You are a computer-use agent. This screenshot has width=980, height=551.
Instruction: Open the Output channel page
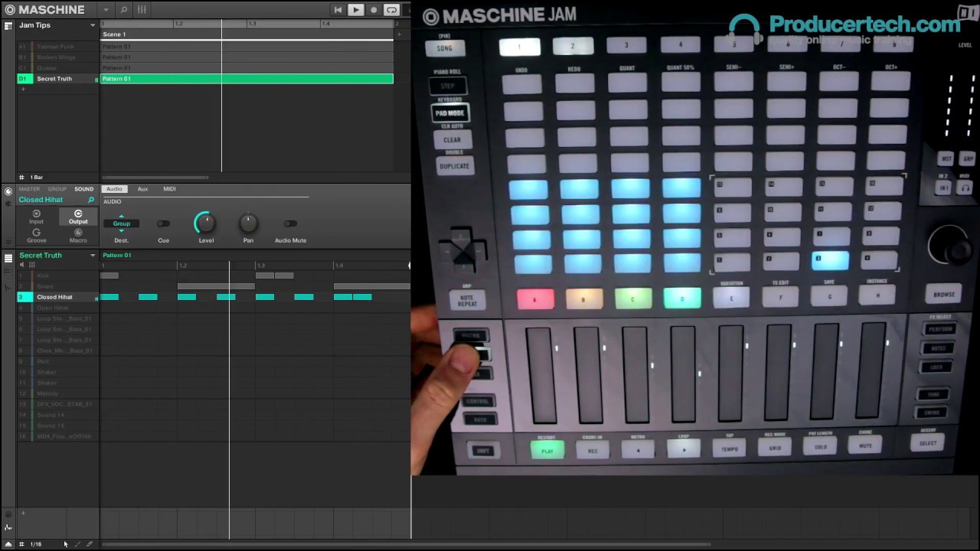click(x=78, y=217)
